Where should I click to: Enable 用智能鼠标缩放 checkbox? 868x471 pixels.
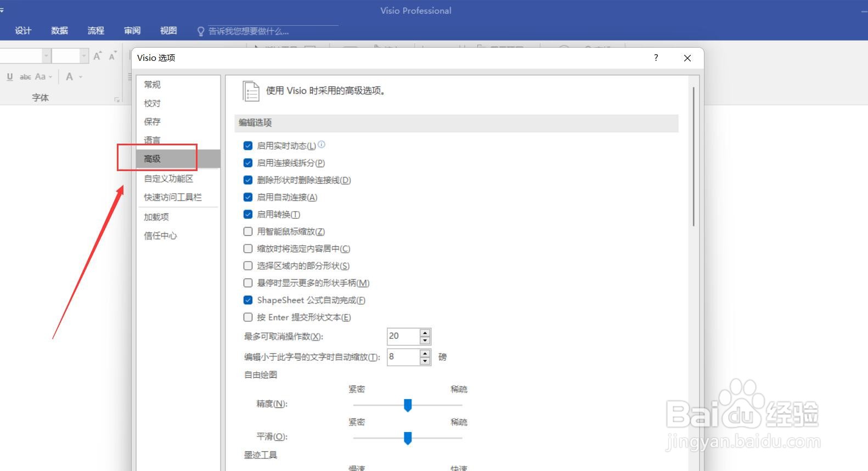tap(248, 231)
